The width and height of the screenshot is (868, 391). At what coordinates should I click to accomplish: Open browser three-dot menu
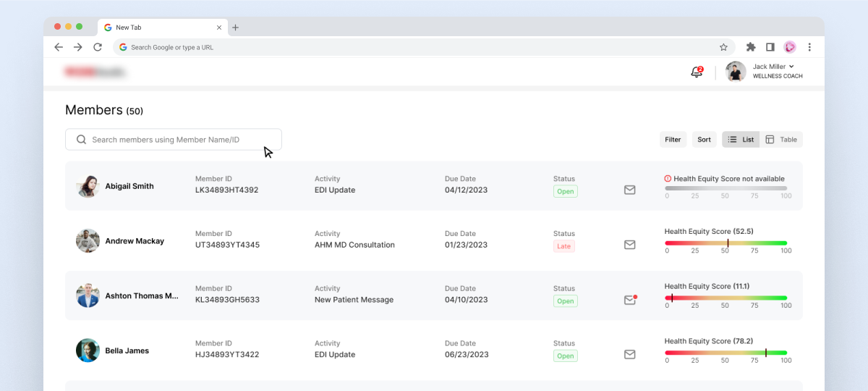click(x=809, y=47)
